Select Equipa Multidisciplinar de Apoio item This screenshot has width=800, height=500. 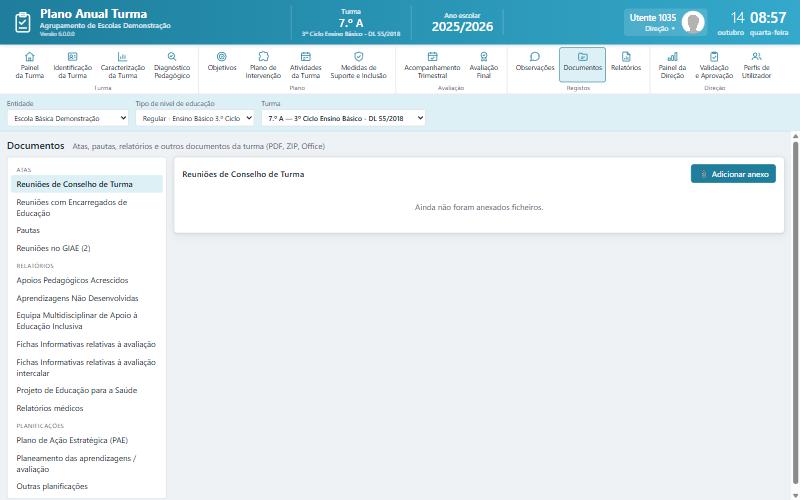(x=87, y=320)
